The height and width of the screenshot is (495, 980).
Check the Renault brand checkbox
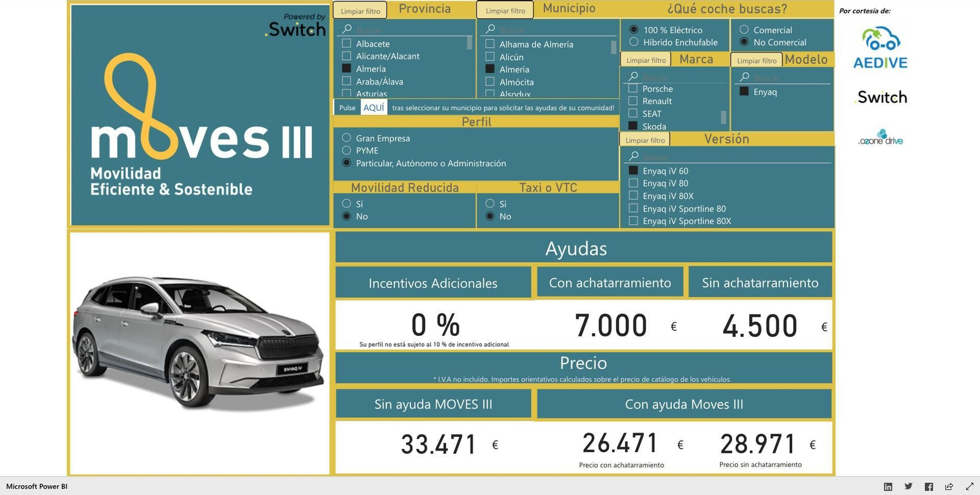point(633,100)
